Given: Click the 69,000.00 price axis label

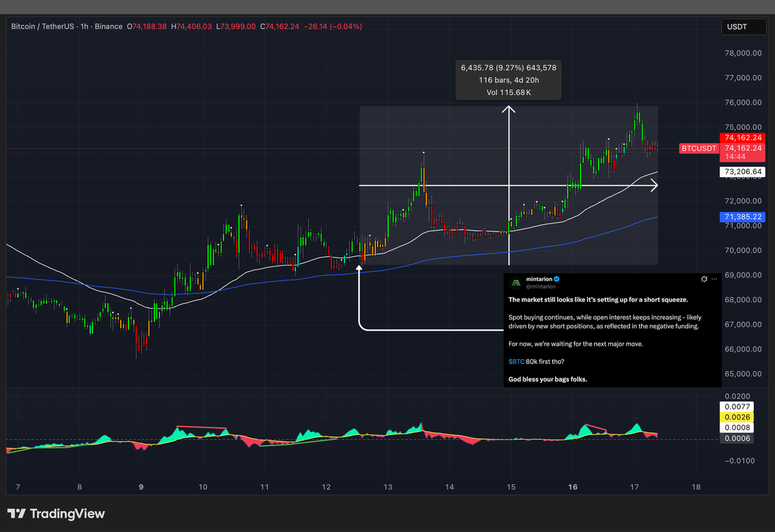Looking at the screenshot, I should click(x=745, y=275).
